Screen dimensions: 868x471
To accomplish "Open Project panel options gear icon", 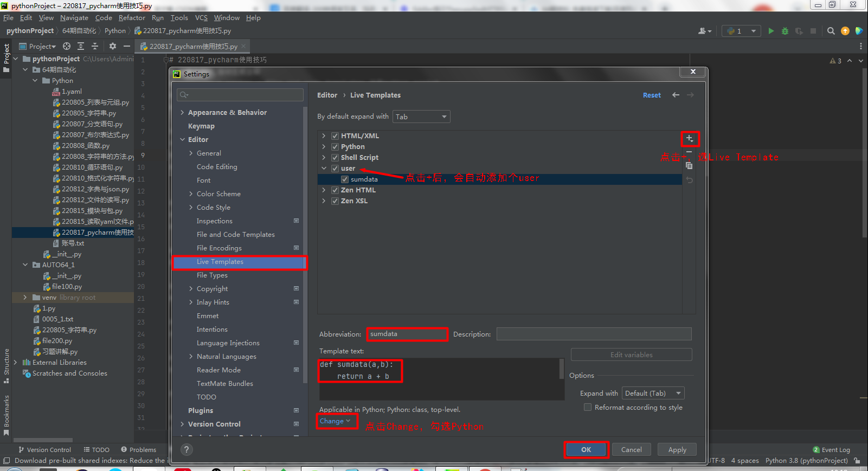I will pos(113,46).
